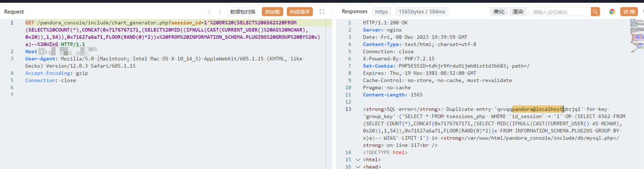Click highlighted 'pandora@localhost' text
Screen dimensions: 644x169
(538, 109)
